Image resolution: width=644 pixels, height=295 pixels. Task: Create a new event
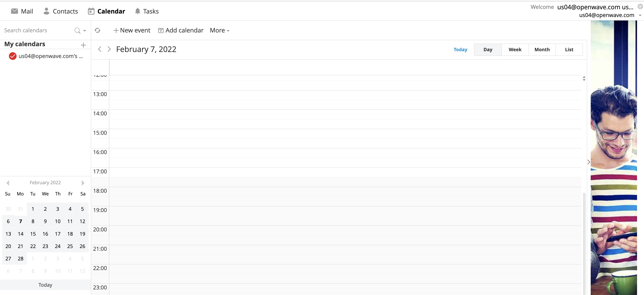[x=132, y=30]
